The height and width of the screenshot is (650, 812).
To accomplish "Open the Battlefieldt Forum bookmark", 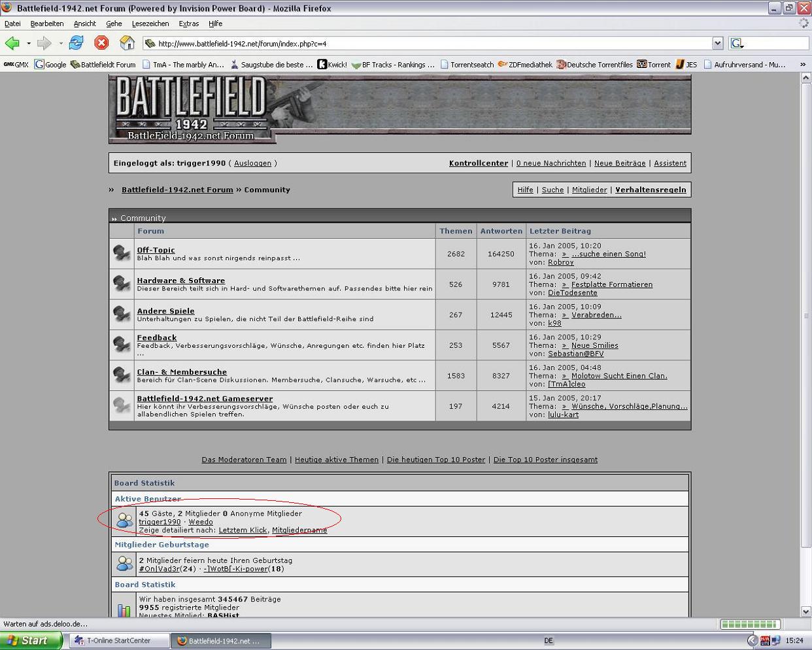I will 103,65.
